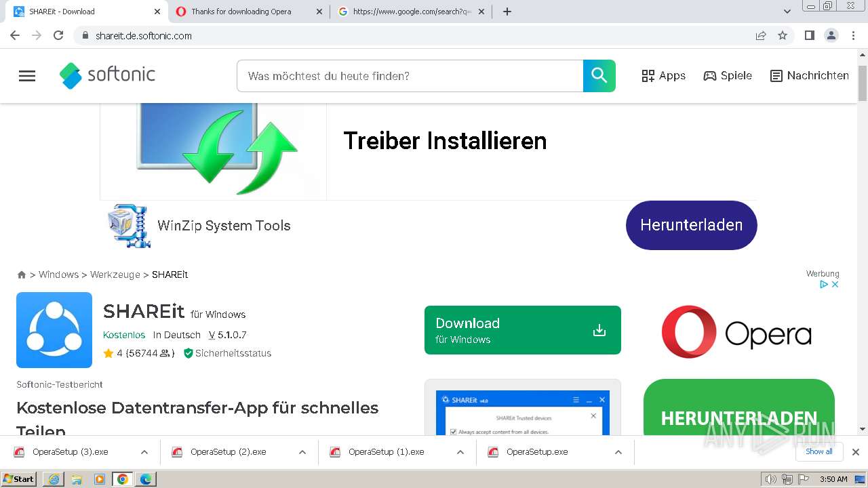Click the taskbar clock 3:50 AM

(833, 479)
